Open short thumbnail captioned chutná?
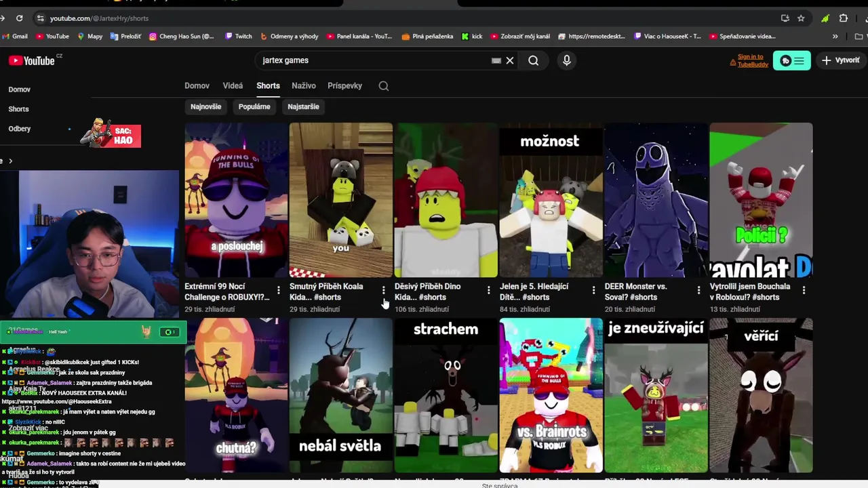The height and width of the screenshot is (488, 868). [x=236, y=395]
